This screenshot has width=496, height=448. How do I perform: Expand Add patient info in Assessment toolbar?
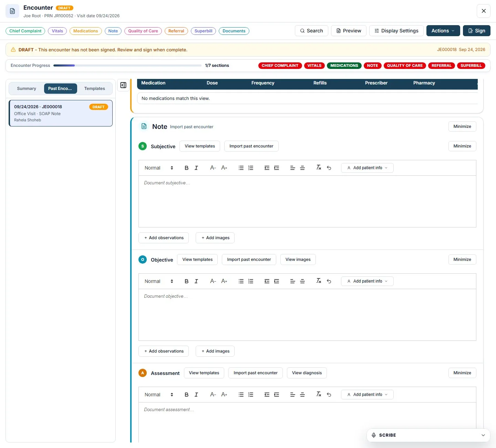pos(367,395)
